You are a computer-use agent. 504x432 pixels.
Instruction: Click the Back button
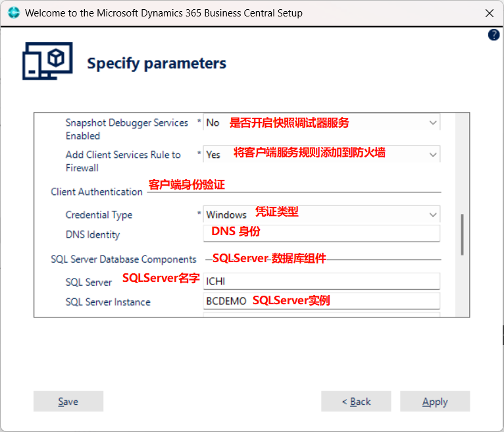coord(356,402)
